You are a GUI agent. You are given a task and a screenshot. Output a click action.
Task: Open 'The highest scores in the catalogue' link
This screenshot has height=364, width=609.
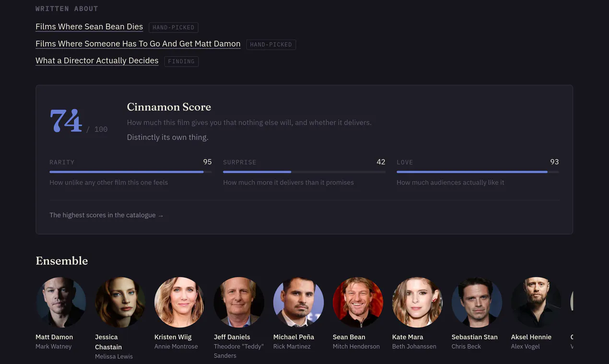pos(106,215)
